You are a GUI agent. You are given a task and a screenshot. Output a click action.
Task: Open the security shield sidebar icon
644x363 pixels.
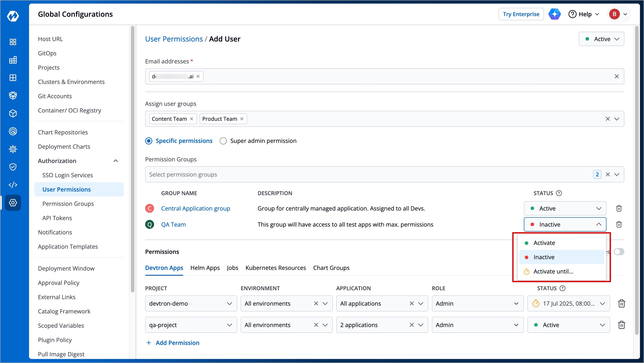tap(13, 167)
